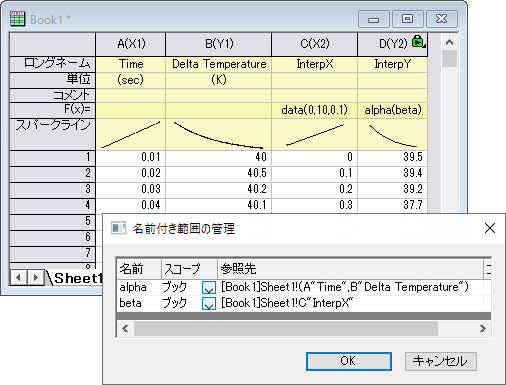Click the sparkline in column C

pos(315,134)
